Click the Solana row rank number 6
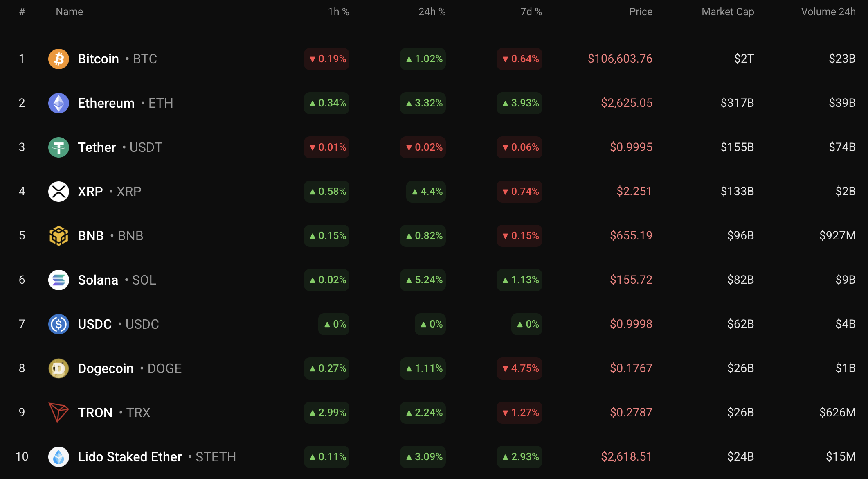This screenshot has height=479, width=868. pos(22,280)
